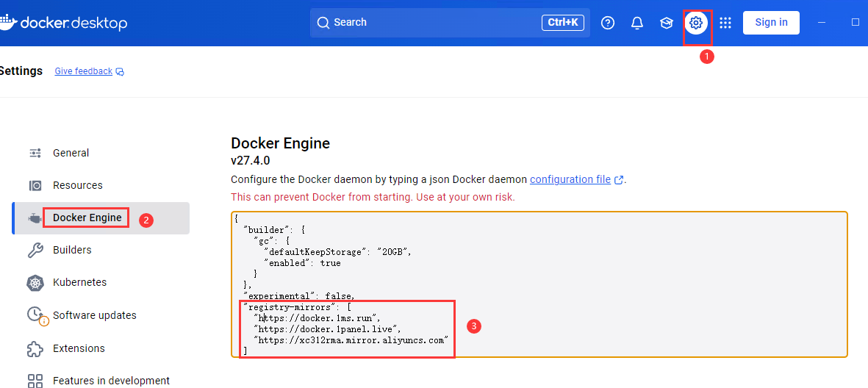
Task: Click the Ctrl+K shortcut badge
Action: point(562,23)
